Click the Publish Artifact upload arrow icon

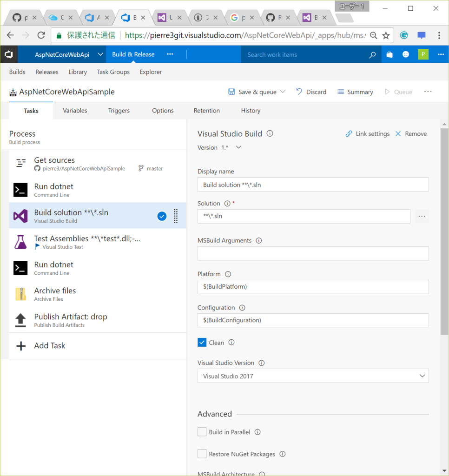[x=20, y=320]
